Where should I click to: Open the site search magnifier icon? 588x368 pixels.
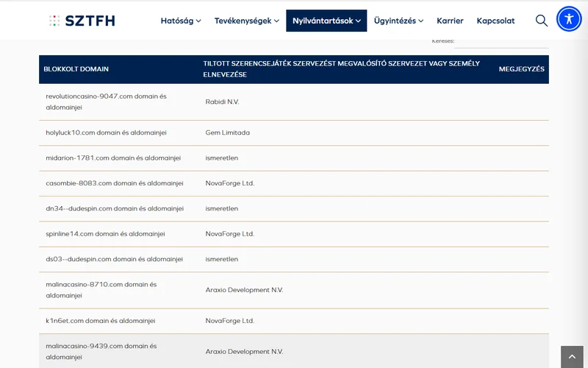pos(542,21)
